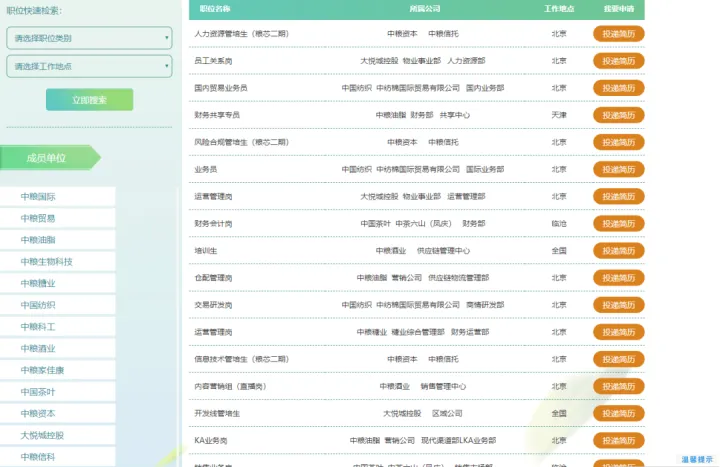
Task: Open the 财务共享专员 job title
Action: pyautogui.click(x=217, y=115)
